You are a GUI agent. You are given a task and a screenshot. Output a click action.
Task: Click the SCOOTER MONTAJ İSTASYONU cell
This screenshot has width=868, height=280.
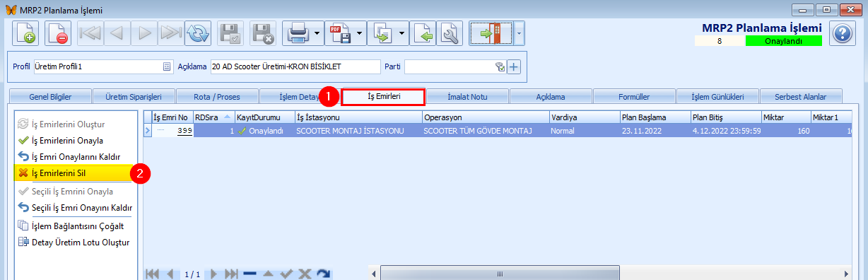[358, 130]
